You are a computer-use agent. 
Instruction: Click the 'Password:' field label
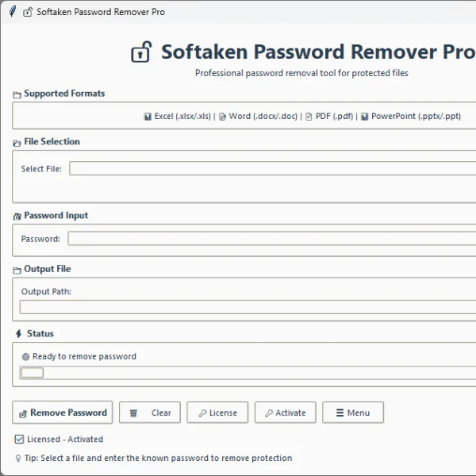[40, 239]
